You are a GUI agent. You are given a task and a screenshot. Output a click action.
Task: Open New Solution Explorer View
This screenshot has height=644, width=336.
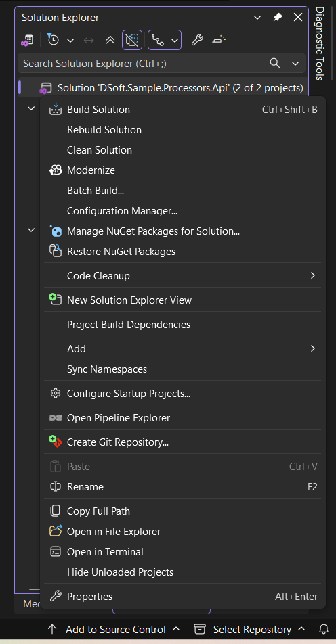point(183,300)
